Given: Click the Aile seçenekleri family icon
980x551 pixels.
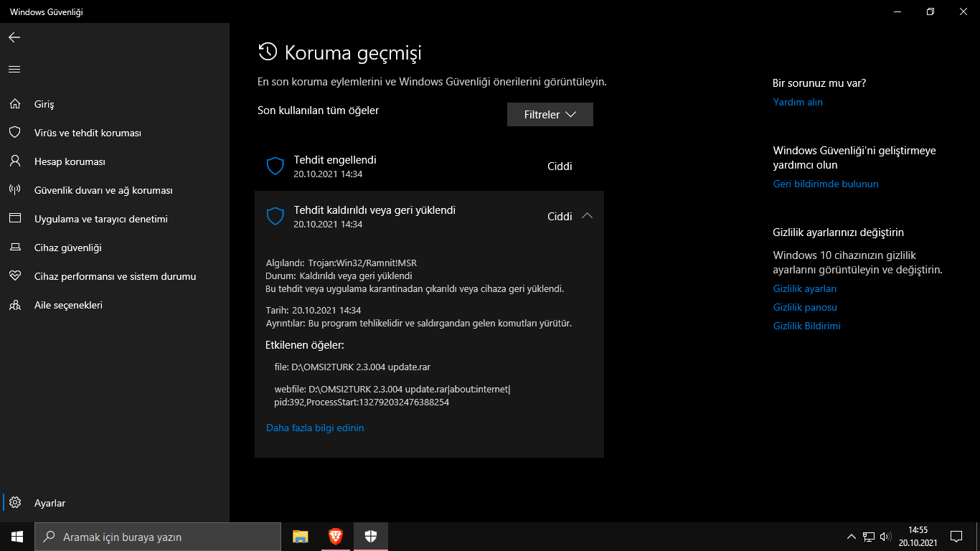Looking at the screenshot, I should tap(14, 305).
